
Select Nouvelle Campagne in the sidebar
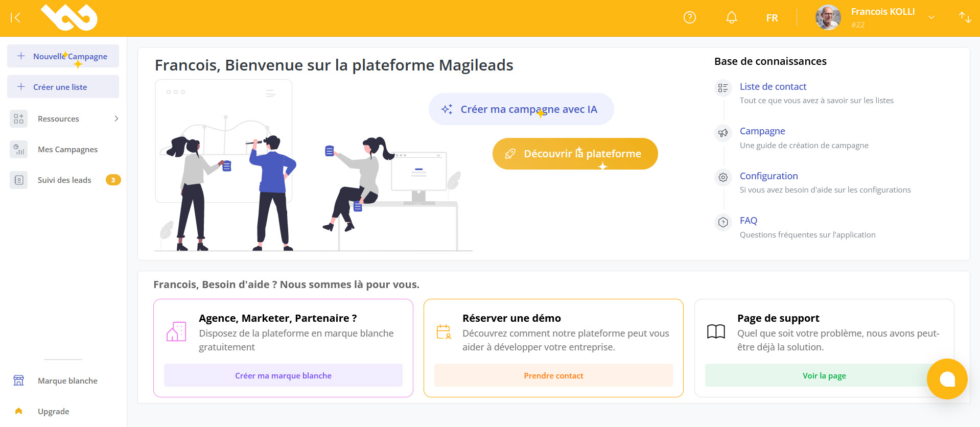click(x=62, y=56)
